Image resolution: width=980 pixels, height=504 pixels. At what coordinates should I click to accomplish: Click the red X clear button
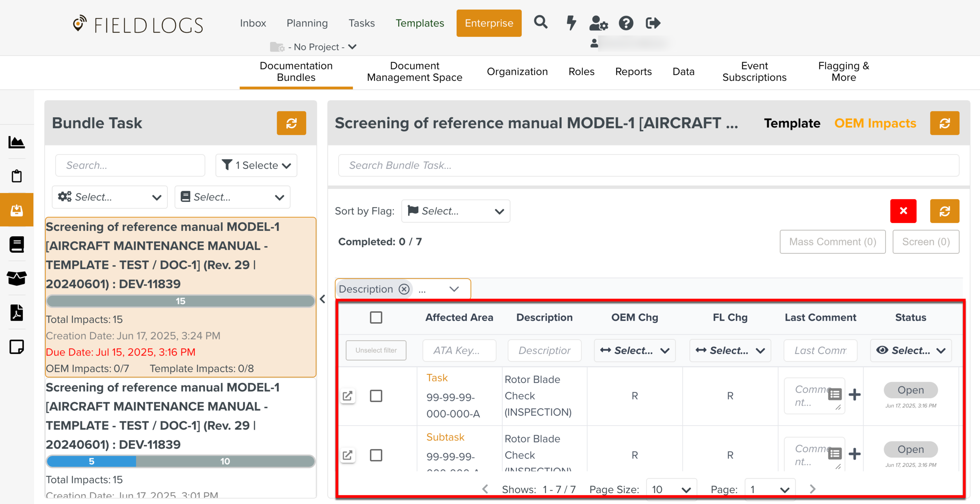[x=903, y=211]
